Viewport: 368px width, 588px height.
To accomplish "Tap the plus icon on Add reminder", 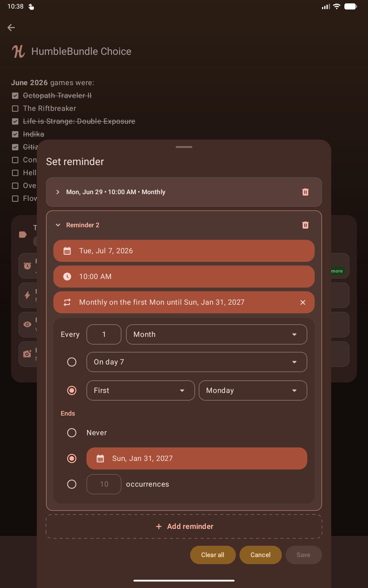I will 159,526.
